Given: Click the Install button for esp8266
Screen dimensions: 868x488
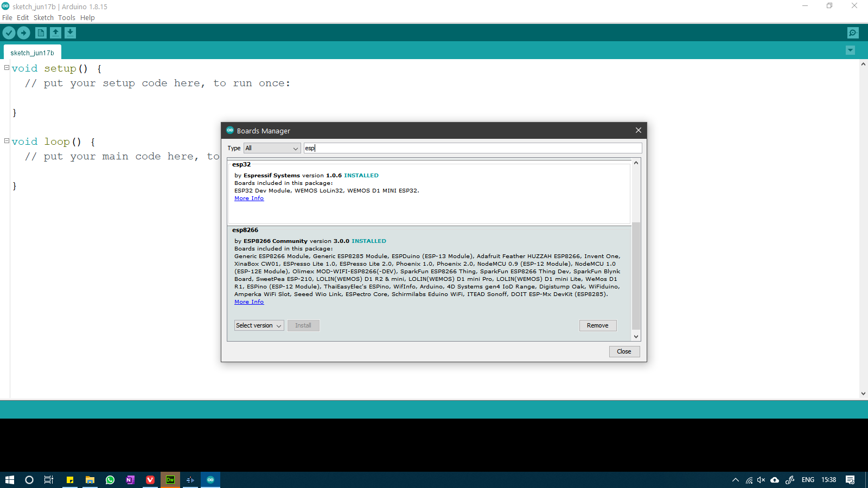Looking at the screenshot, I should (303, 325).
